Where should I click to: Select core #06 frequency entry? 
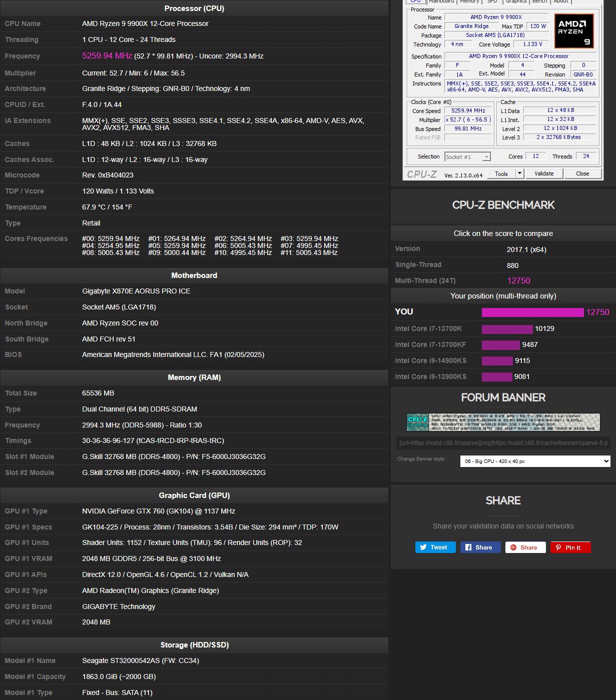coord(243,245)
